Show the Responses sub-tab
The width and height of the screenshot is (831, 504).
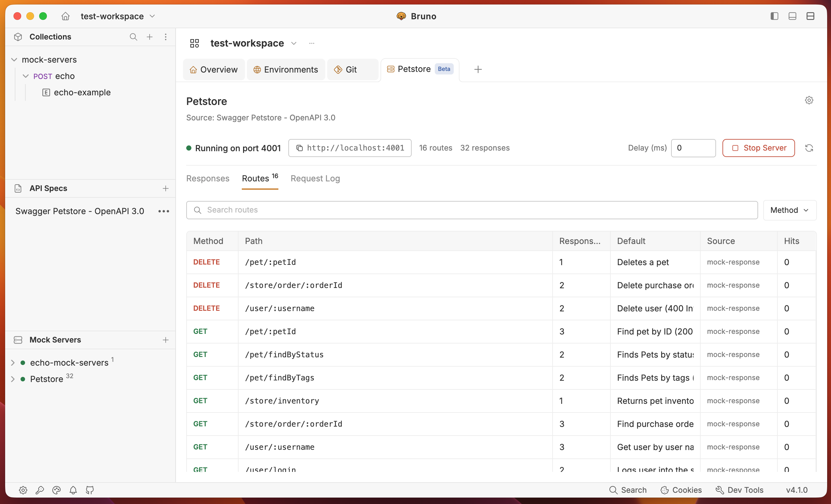tap(208, 178)
